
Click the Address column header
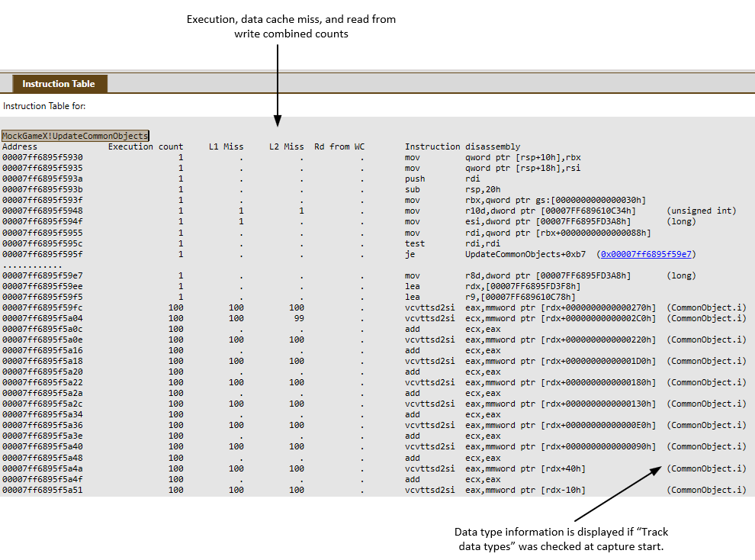coord(20,146)
